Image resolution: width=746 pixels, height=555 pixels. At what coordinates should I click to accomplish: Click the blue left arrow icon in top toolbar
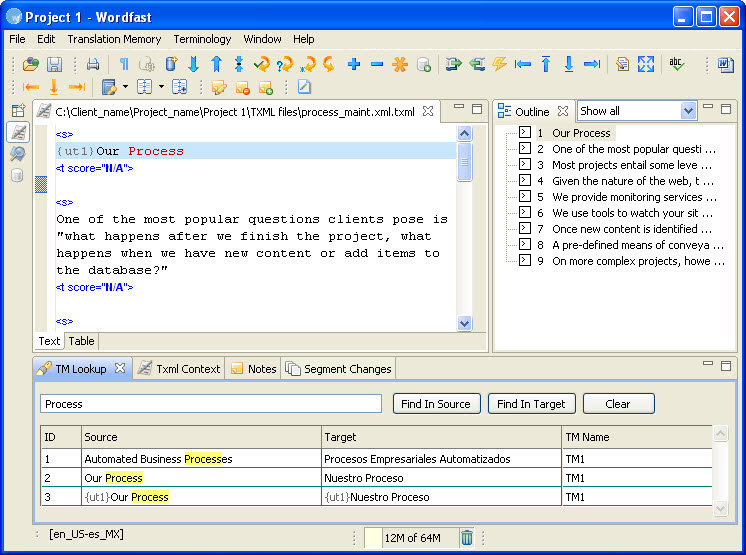(522, 64)
